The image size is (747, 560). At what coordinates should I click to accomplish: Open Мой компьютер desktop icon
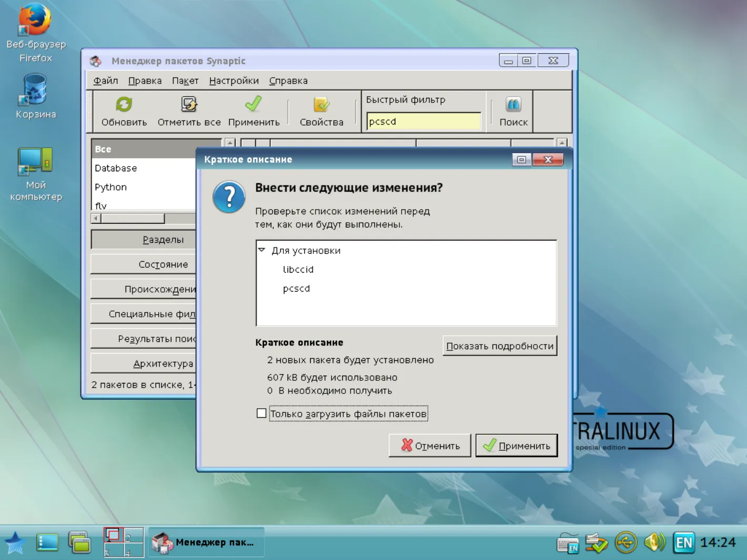[36, 174]
